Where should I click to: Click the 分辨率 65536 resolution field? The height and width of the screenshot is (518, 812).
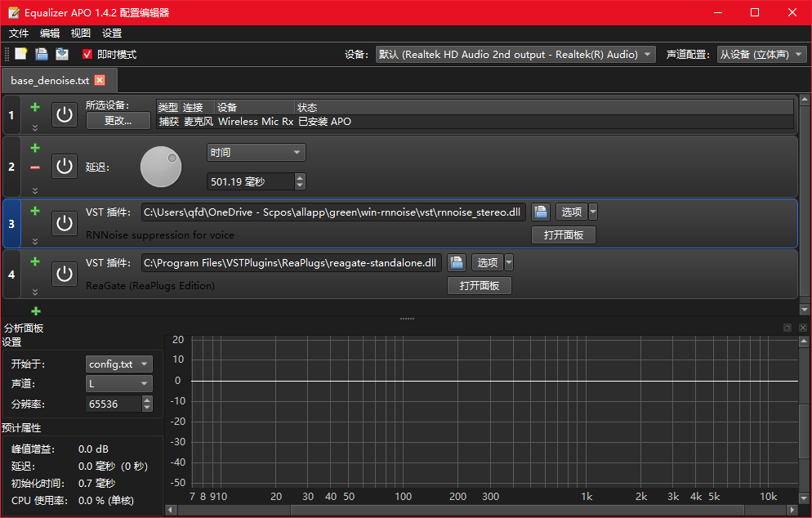[x=114, y=404]
